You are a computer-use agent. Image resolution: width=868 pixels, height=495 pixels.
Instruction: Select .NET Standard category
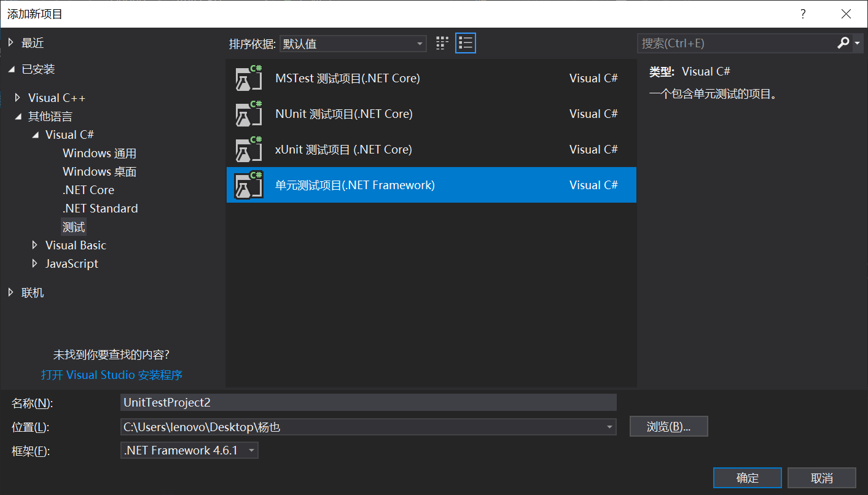[x=100, y=209]
